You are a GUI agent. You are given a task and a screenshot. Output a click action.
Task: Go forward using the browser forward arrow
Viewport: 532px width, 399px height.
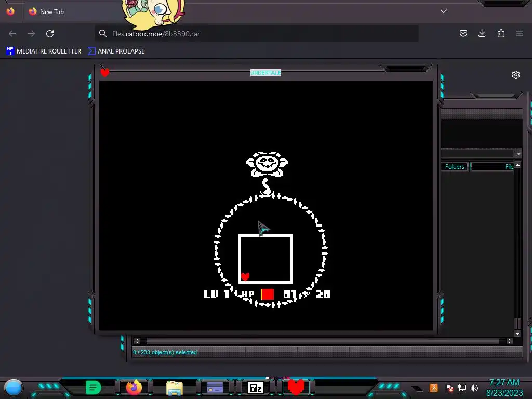[31, 34]
